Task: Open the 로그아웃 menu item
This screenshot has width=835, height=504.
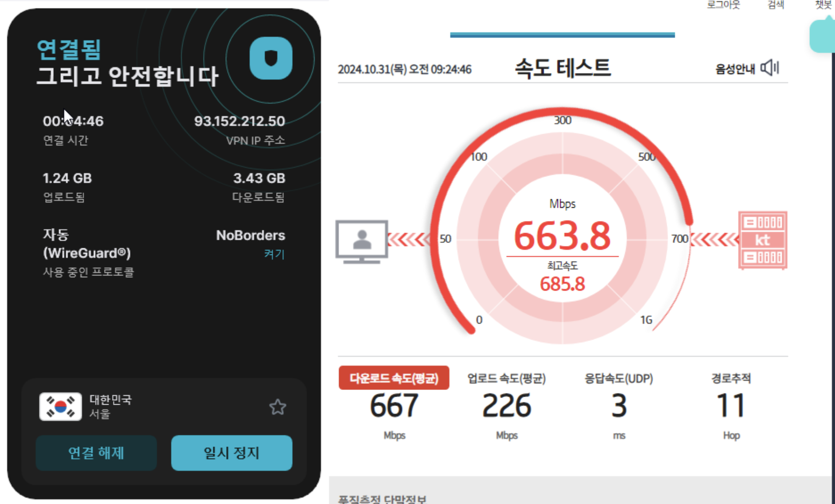Action: (723, 5)
